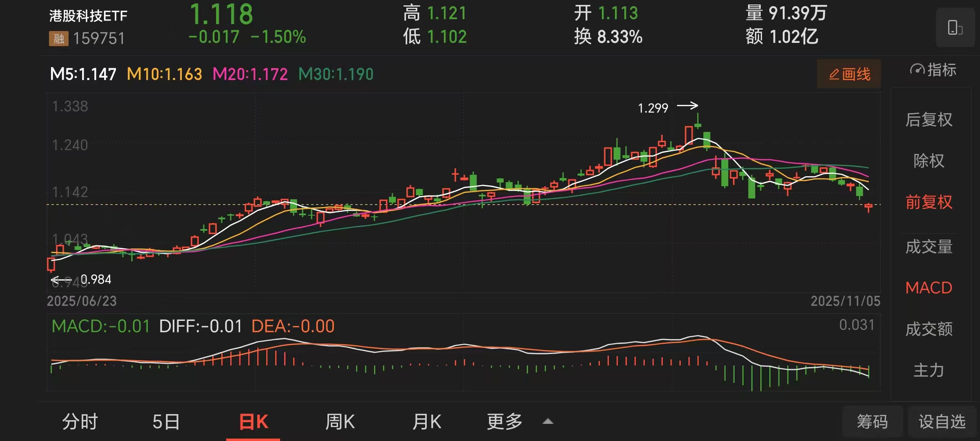Screen dimensions: 980x441
Task: Switch sub-chart to 成交额 turnover indicator
Action: tap(929, 329)
